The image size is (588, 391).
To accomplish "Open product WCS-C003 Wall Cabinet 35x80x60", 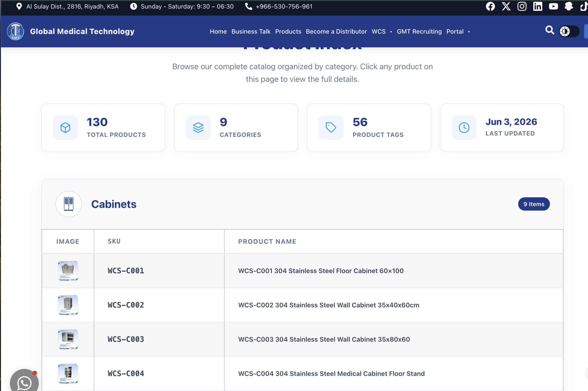I will 324,339.
